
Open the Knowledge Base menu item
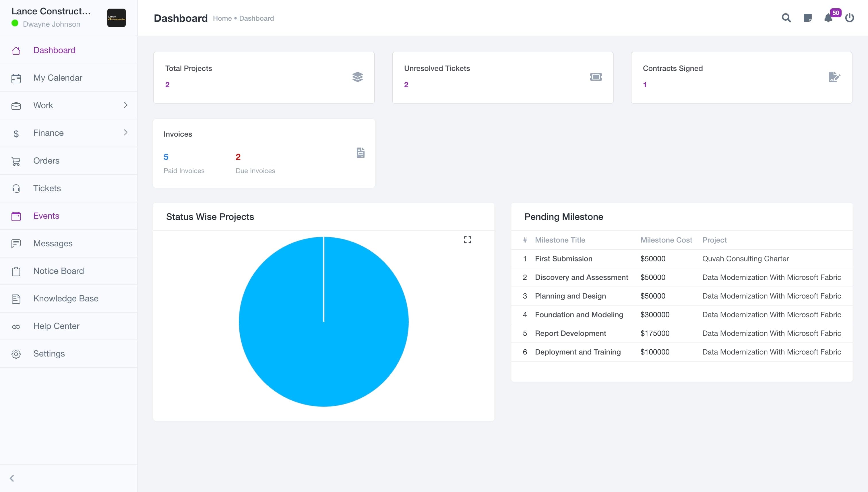(x=66, y=298)
